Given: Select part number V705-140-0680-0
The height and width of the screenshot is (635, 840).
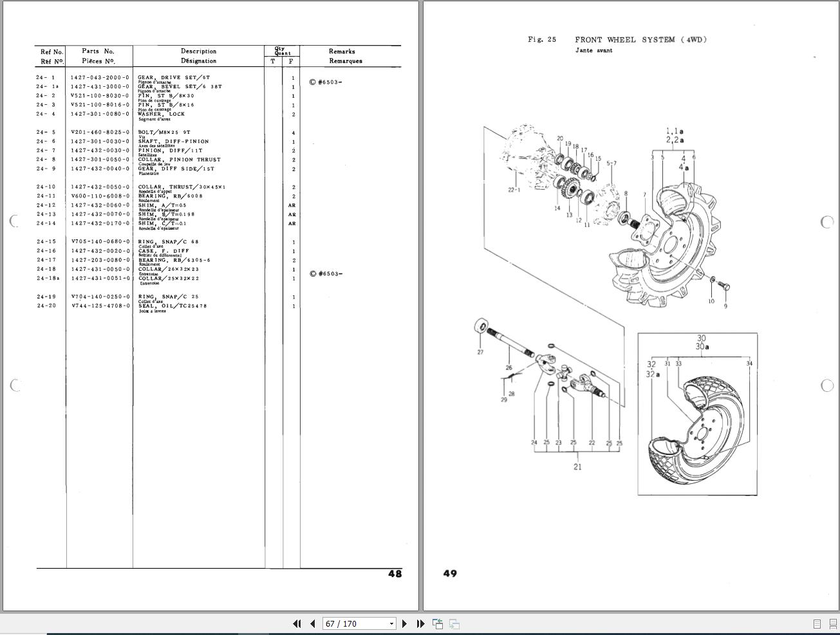Looking at the screenshot, I should 100,242.
